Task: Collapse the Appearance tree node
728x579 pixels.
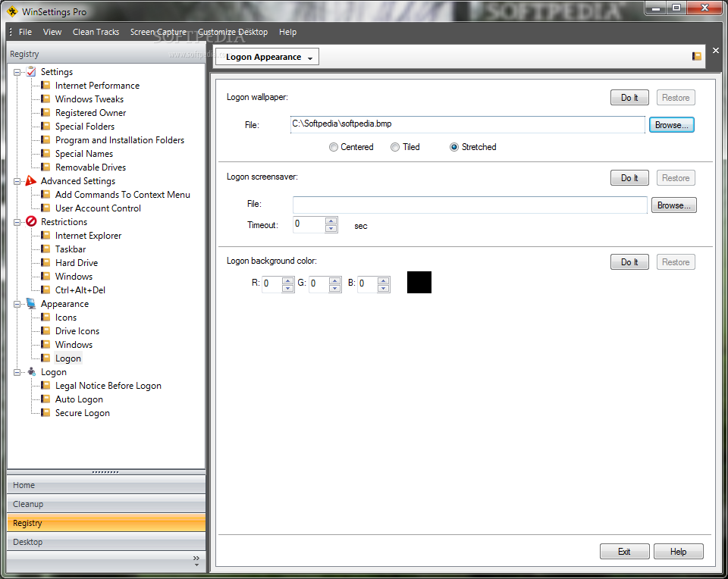Action: click(17, 305)
